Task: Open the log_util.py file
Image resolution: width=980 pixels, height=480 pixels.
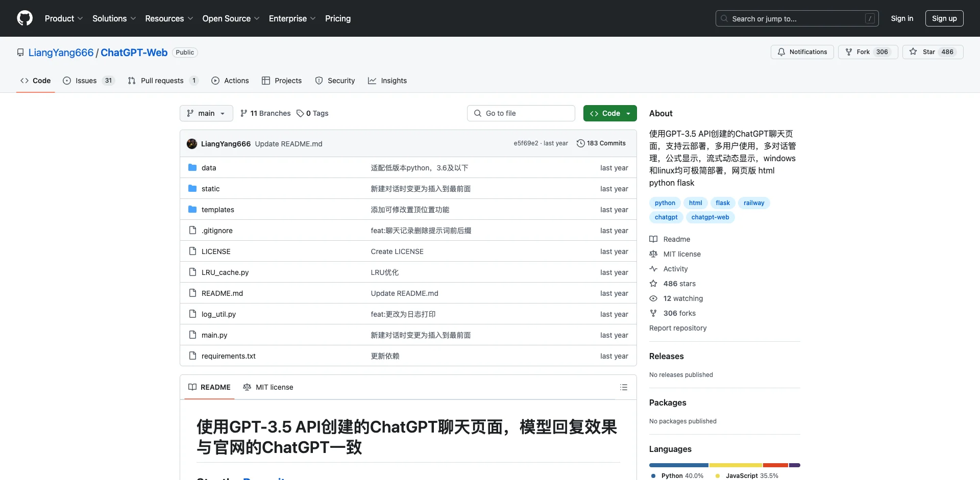Action: coord(218,314)
